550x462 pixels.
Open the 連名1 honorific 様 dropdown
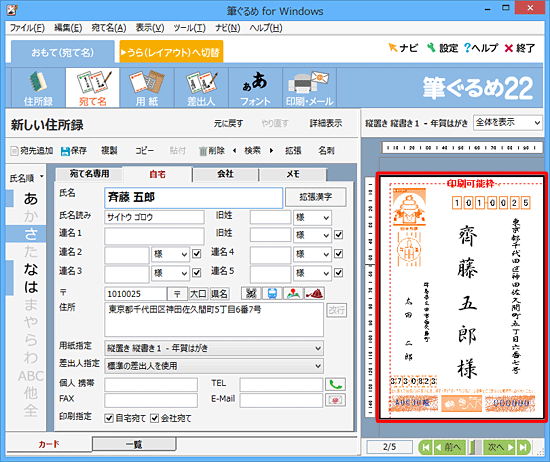coord(313,235)
